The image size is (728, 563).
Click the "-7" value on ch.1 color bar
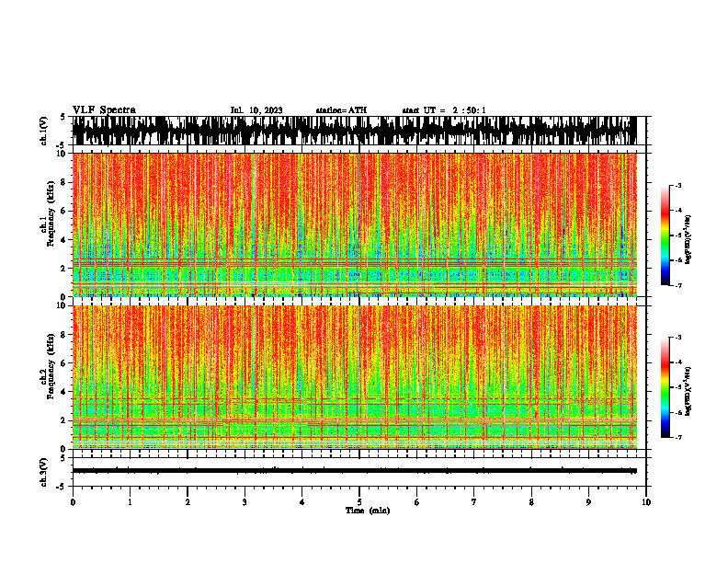coord(677,285)
